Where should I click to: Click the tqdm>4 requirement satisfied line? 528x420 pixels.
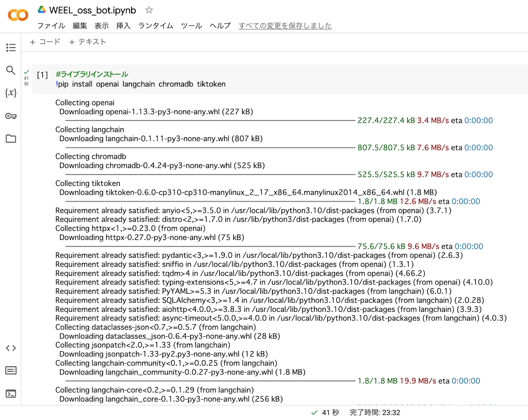(x=240, y=273)
